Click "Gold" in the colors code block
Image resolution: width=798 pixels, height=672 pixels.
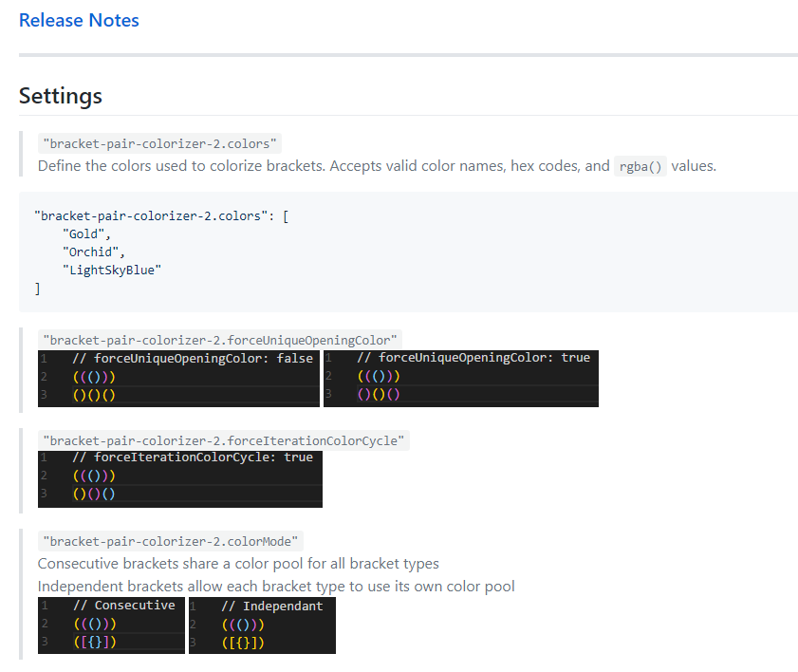click(x=87, y=233)
